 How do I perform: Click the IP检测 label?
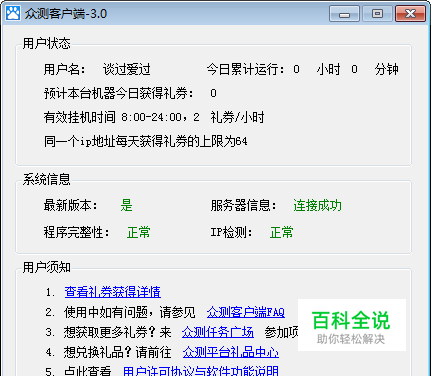pos(231,232)
